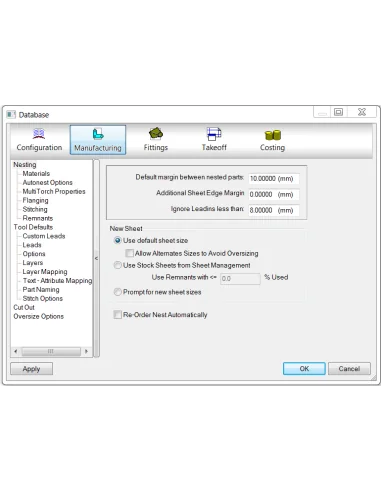Click the Cancel button
This screenshot has height=492, width=381.
pos(349,369)
